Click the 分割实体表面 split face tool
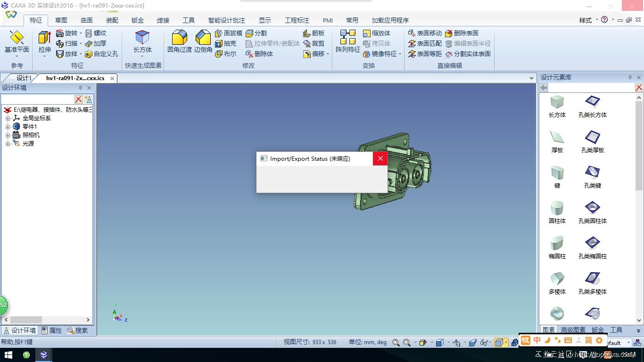The width and height of the screenshot is (644, 362). pyautogui.click(x=468, y=54)
